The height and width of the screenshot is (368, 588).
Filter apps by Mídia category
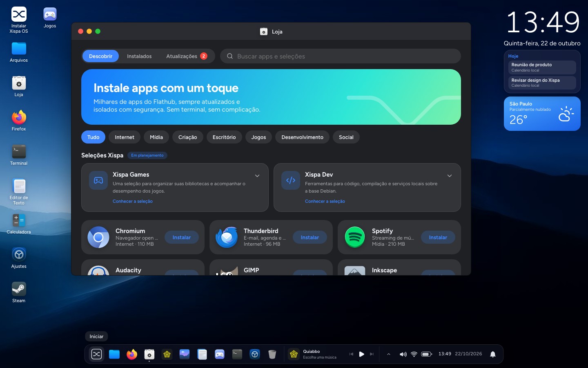point(156,137)
